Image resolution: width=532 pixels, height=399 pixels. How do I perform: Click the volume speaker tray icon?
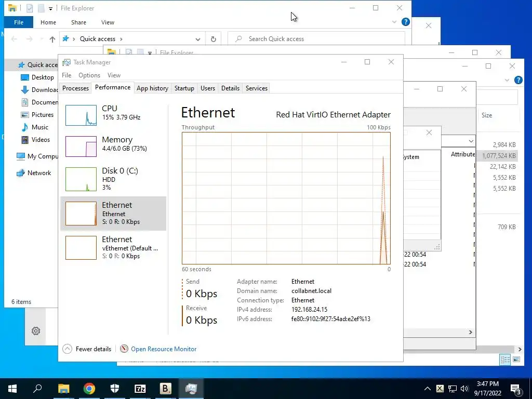[x=464, y=389]
